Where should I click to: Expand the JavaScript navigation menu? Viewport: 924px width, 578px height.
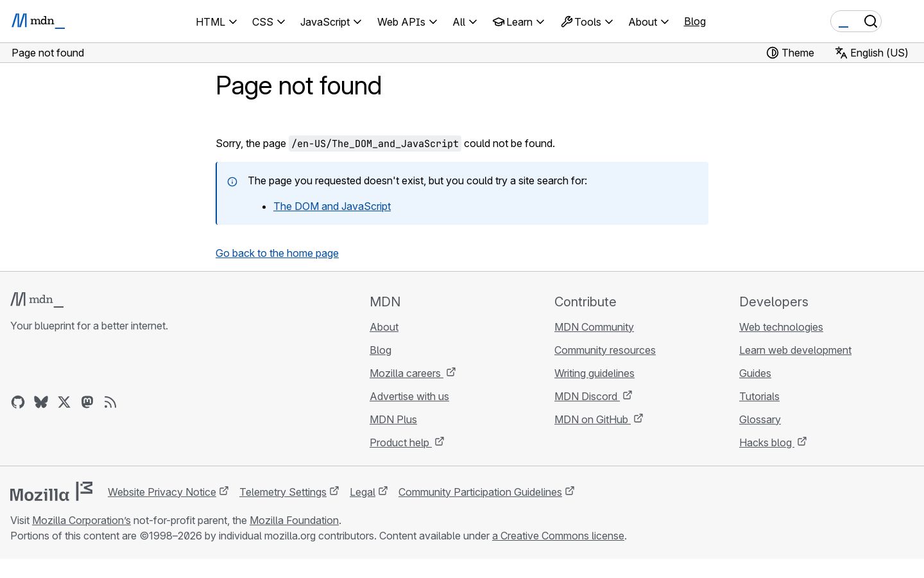pyautogui.click(x=330, y=22)
